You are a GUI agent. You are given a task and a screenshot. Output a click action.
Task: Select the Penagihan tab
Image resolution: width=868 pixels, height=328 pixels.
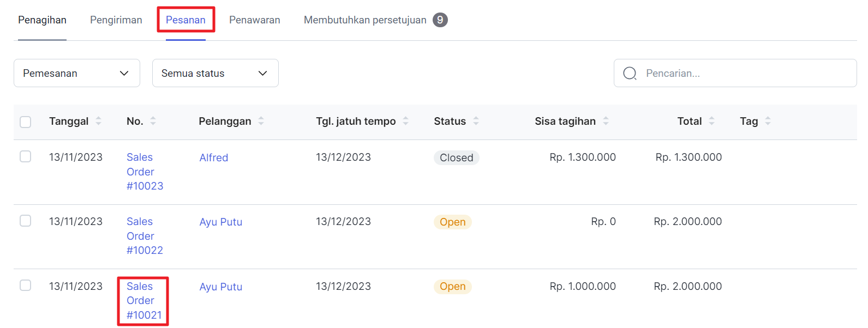[x=42, y=20]
